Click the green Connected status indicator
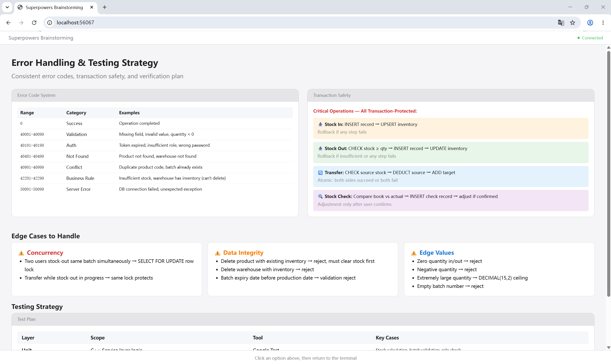The image size is (611, 364). click(590, 38)
